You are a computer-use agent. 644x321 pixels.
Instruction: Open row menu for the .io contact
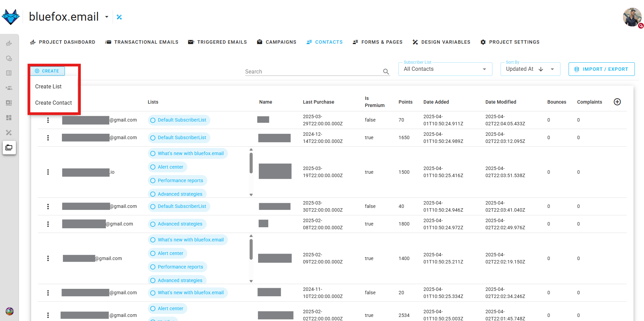pos(48,172)
